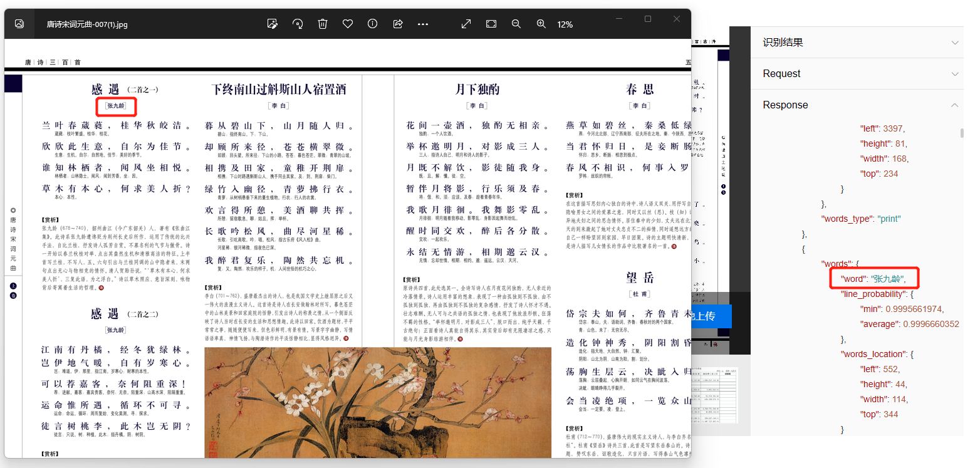Click the 12% zoom level indicator

point(565,24)
